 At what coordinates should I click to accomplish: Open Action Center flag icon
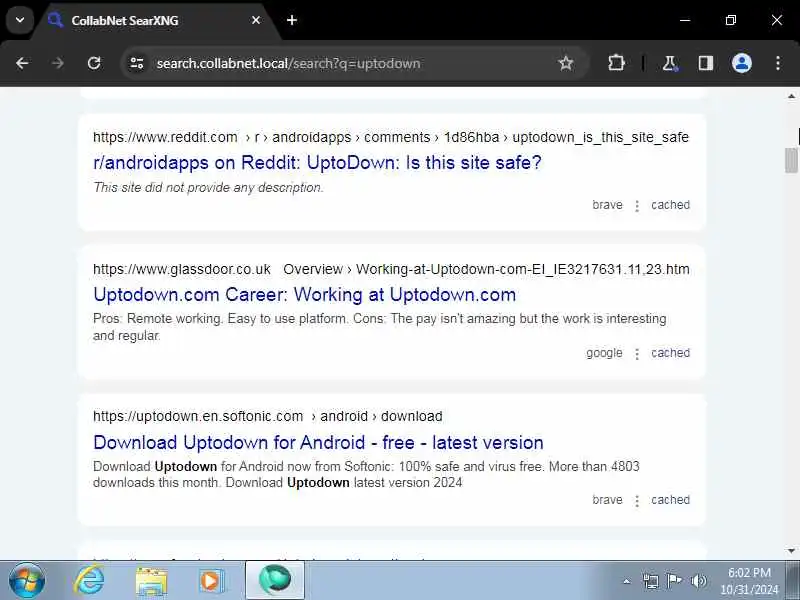[x=674, y=581]
